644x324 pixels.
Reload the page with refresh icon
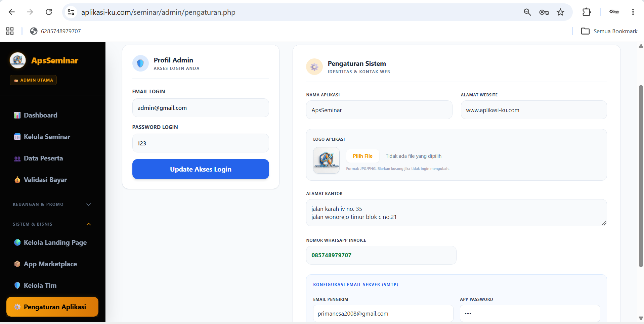coord(49,12)
